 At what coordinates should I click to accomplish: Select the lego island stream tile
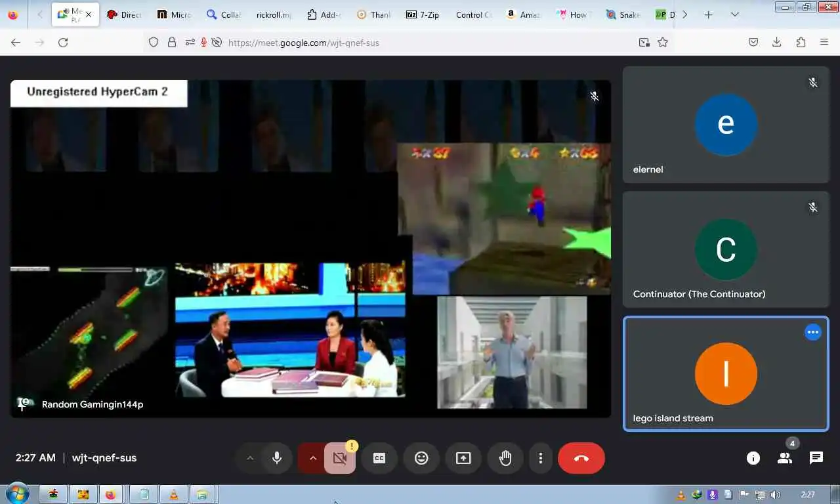(725, 373)
